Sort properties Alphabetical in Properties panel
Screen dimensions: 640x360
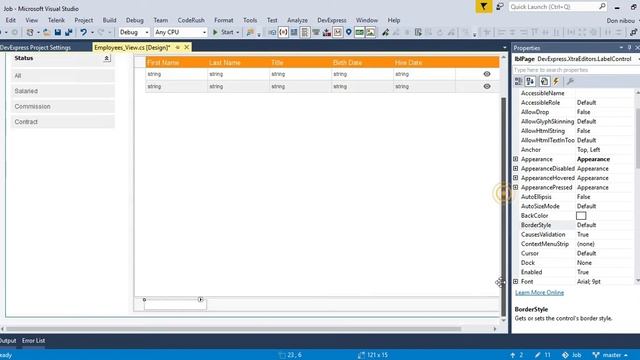(530, 82)
